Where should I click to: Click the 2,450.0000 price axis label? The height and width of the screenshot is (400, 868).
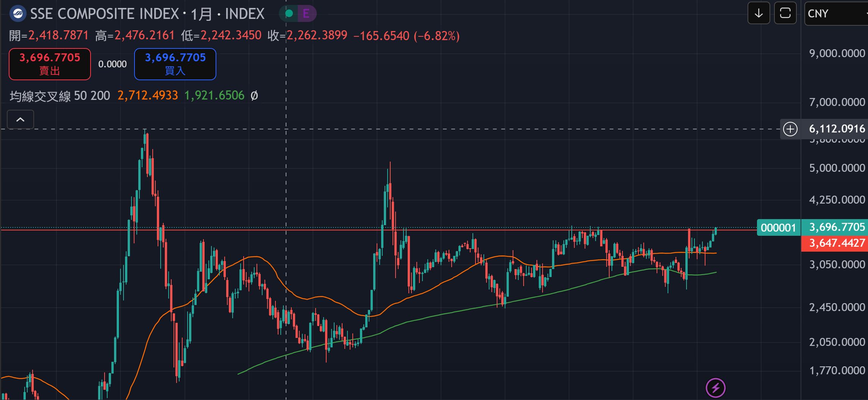pos(837,307)
